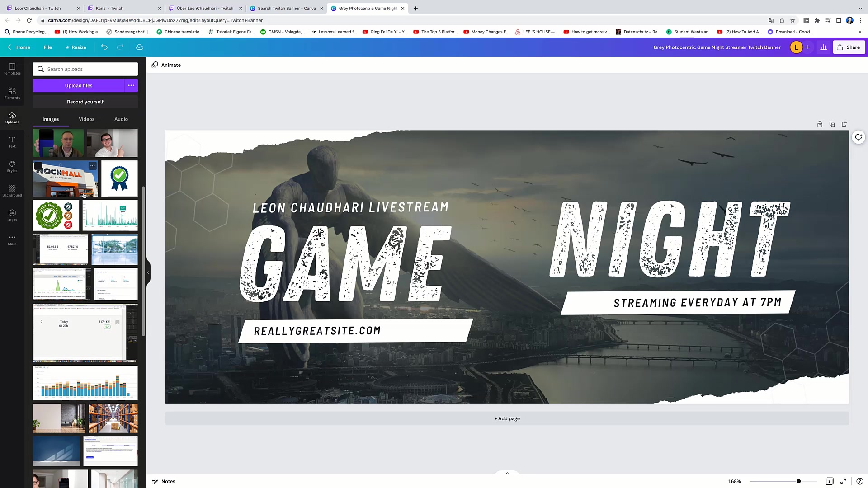
Task: Click the Add page button
Action: tap(507, 418)
